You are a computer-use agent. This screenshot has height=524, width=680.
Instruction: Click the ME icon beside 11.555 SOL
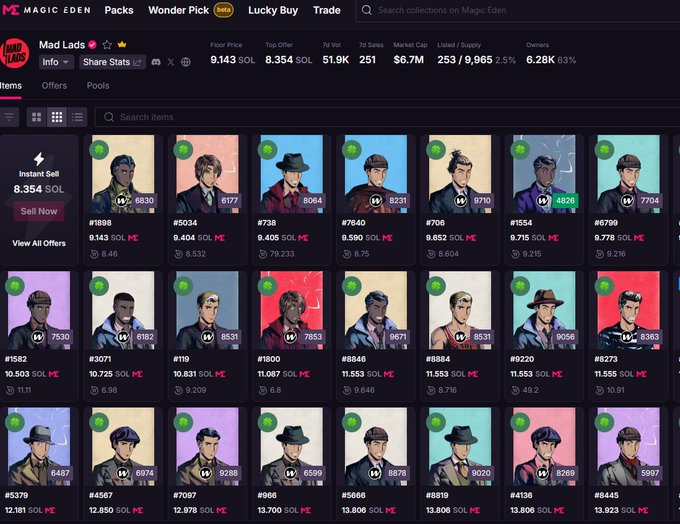click(x=641, y=374)
